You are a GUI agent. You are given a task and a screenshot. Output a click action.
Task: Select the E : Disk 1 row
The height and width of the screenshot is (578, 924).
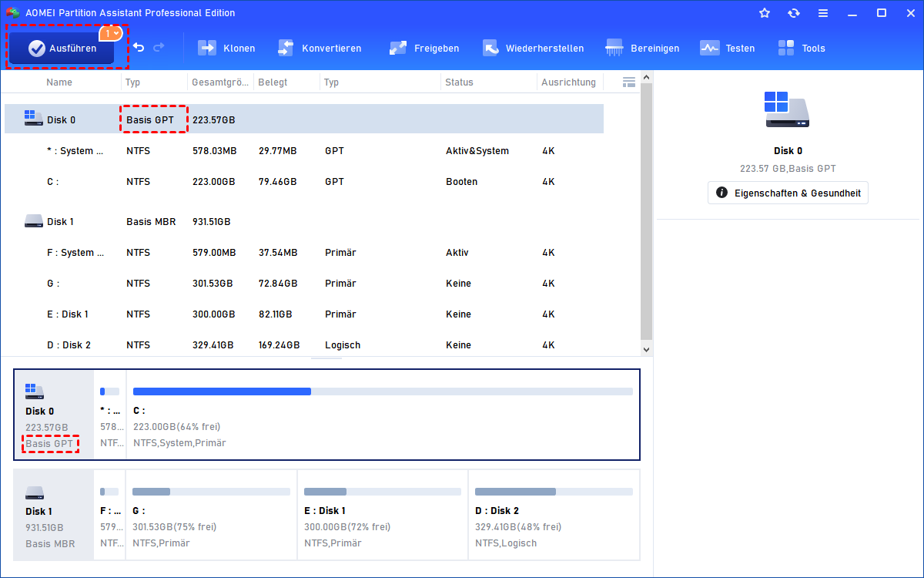tap(304, 314)
